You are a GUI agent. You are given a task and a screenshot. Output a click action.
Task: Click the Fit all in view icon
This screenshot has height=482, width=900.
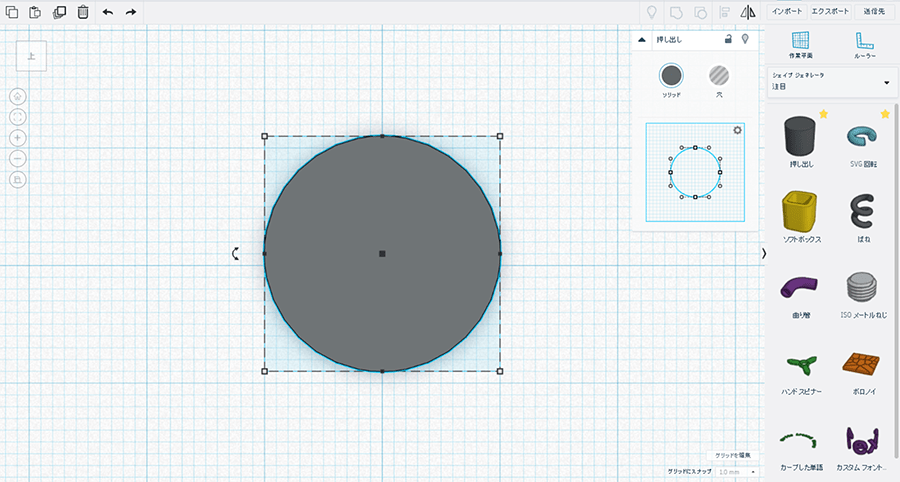pyautogui.click(x=18, y=117)
